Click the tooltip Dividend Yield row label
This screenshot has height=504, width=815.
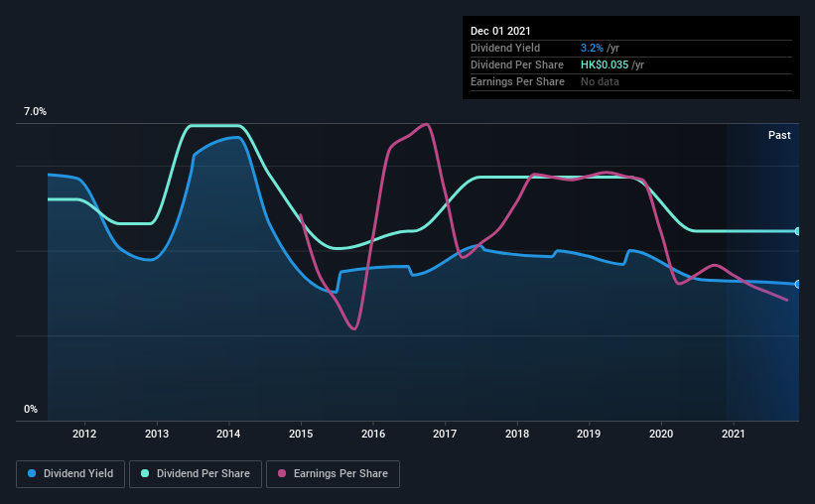pyautogui.click(x=505, y=48)
